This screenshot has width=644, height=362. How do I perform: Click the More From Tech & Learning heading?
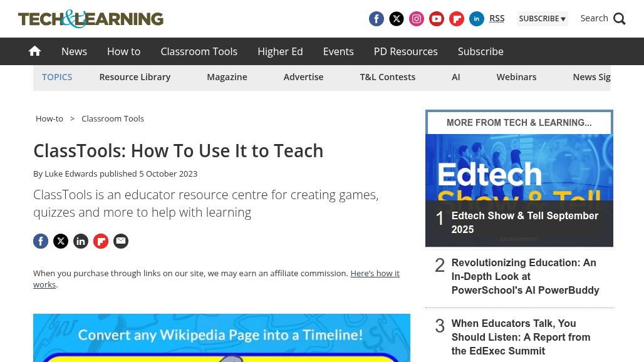pos(519,122)
